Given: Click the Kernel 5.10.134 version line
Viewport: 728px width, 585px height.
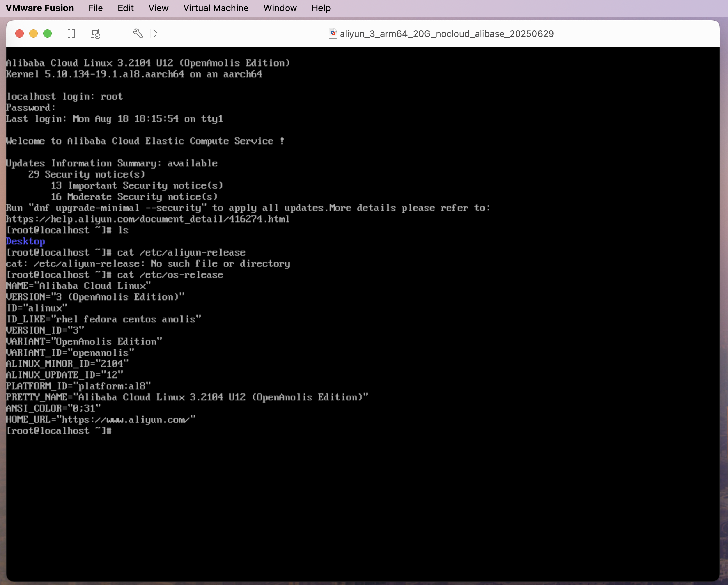Looking at the screenshot, I should click(134, 74).
